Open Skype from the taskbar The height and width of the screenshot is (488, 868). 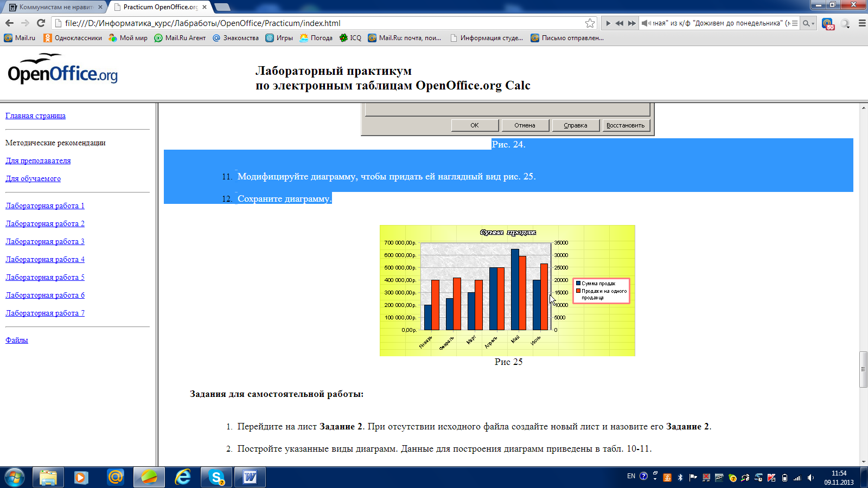coord(216,477)
